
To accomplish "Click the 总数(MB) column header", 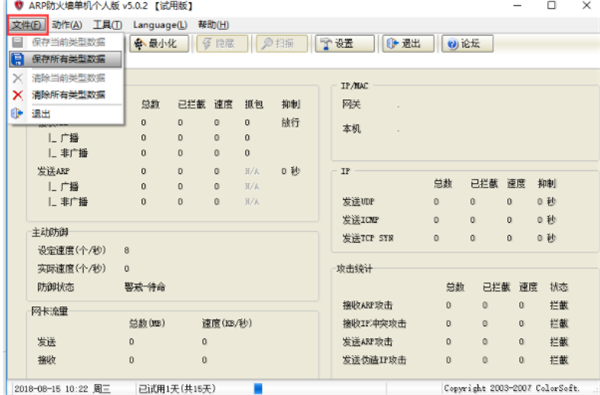I will tap(147, 323).
